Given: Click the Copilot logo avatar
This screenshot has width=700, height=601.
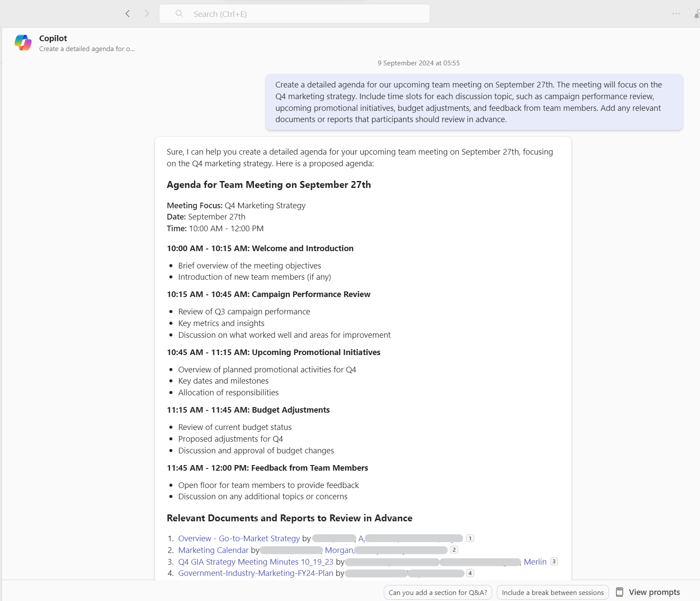Looking at the screenshot, I should coord(23,42).
